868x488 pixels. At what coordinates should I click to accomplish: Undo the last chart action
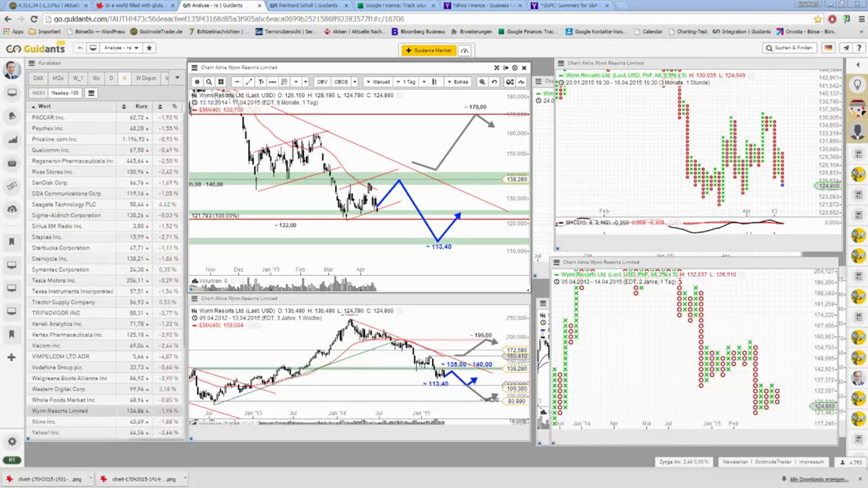(x=494, y=82)
